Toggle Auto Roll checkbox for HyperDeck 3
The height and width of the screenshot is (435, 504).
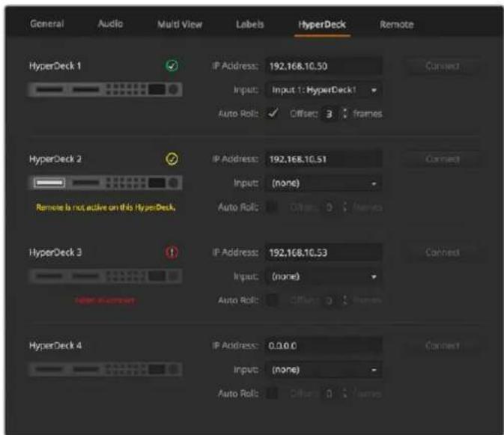(x=273, y=300)
